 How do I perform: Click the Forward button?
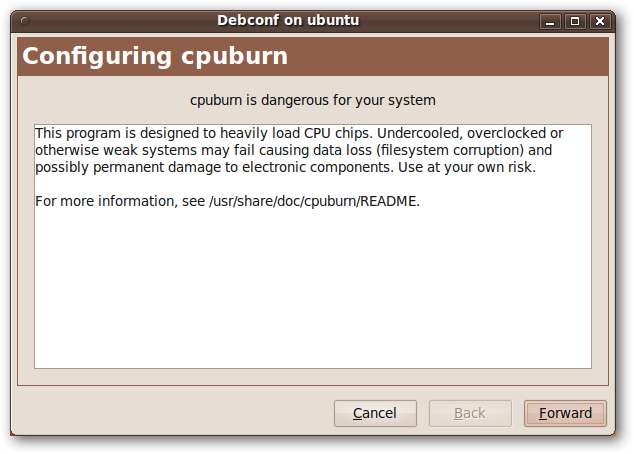[x=564, y=413]
